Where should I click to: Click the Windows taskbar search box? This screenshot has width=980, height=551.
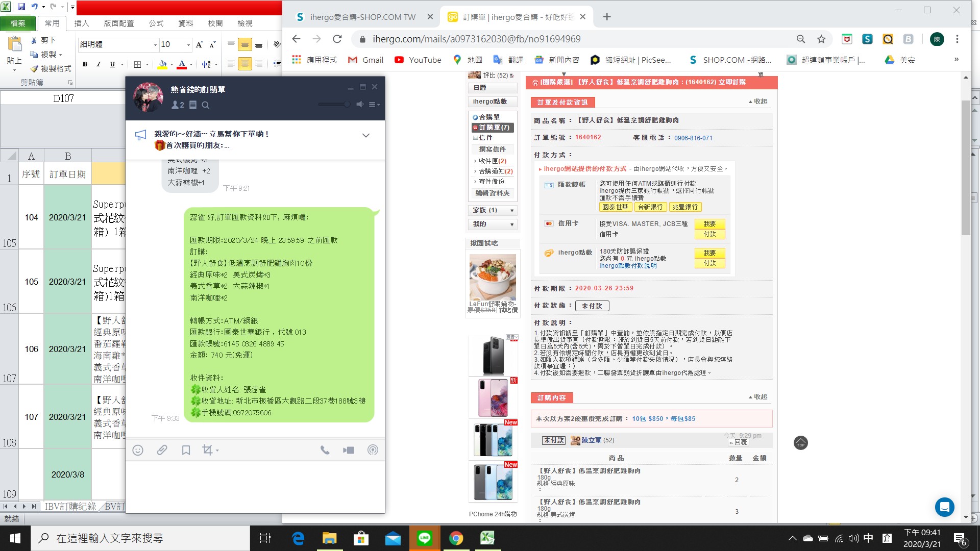coord(140,538)
